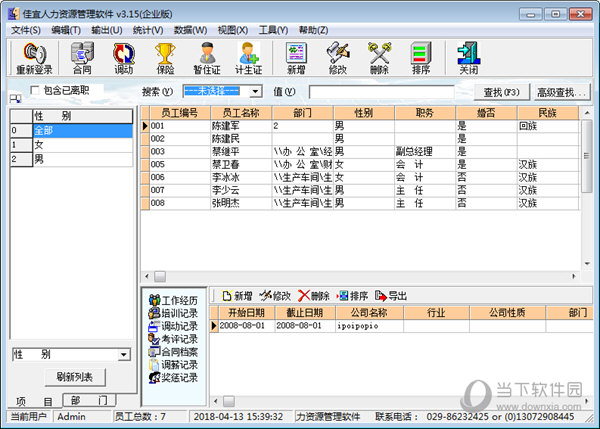600x429 pixels.
Task: Open the 保险 insurance trophy icon
Action: pyautogui.click(x=165, y=58)
